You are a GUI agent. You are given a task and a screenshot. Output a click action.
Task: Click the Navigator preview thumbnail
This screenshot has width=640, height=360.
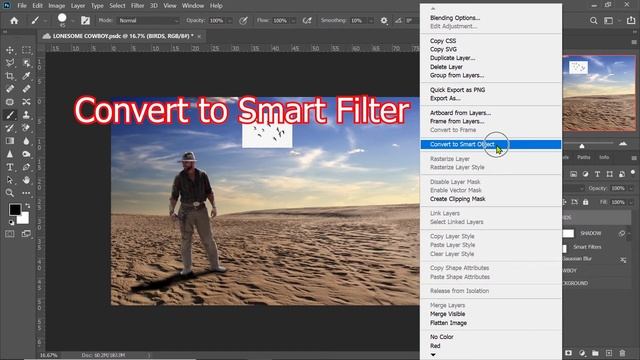599,93
